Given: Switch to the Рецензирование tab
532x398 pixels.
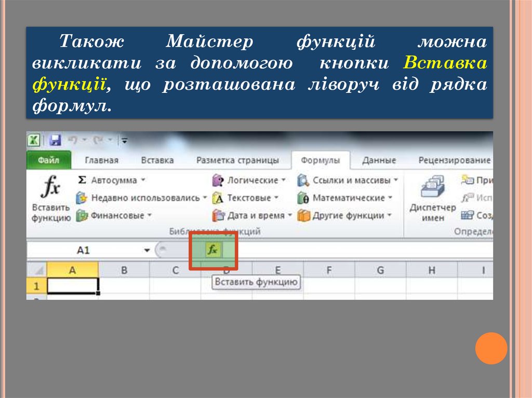Looking at the screenshot, I should (x=454, y=160).
